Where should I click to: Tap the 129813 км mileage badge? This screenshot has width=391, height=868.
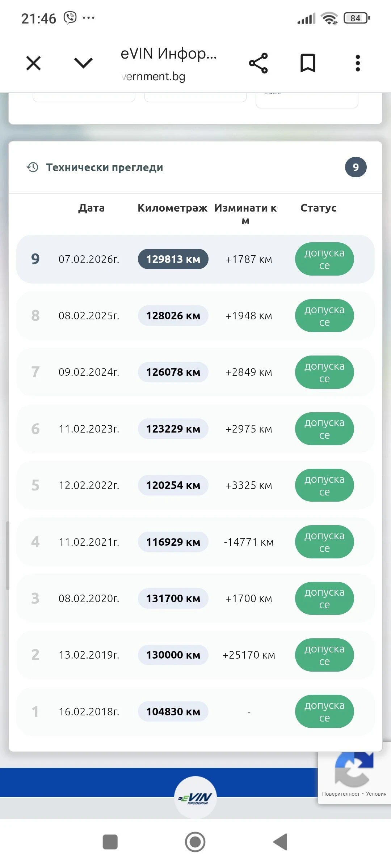point(173,259)
